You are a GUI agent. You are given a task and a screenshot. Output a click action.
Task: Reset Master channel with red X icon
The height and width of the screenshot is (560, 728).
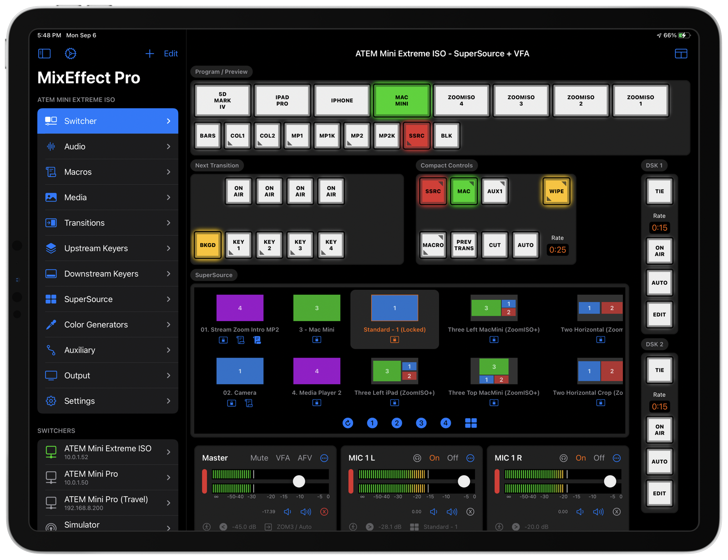coord(324,512)
